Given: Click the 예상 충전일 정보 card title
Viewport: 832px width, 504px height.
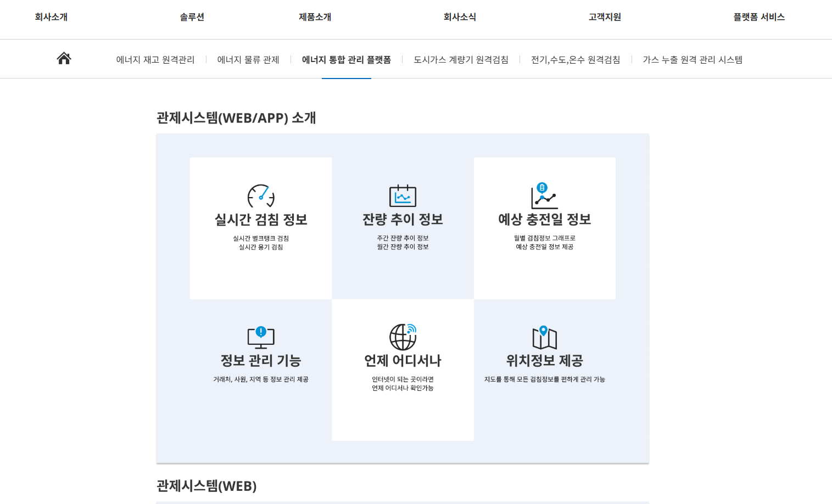Looking at the screenshot, I should (x=544, y=219).
